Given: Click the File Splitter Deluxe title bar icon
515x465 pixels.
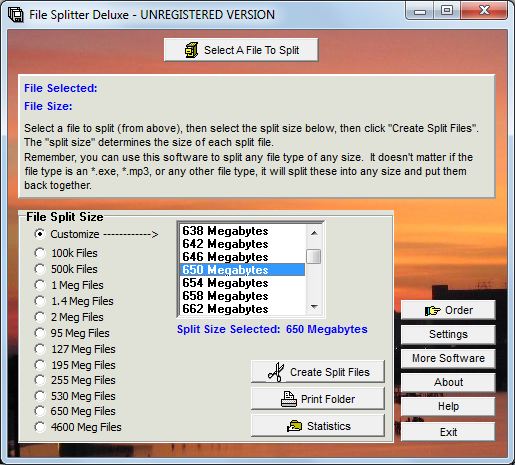Looking at the screenshot, I should pyautogui.click(x=16, y=15).
